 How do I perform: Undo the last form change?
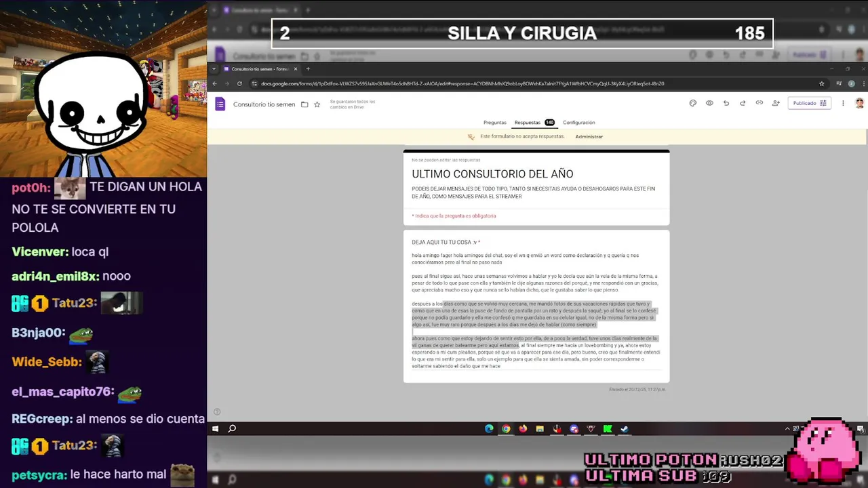726,103
